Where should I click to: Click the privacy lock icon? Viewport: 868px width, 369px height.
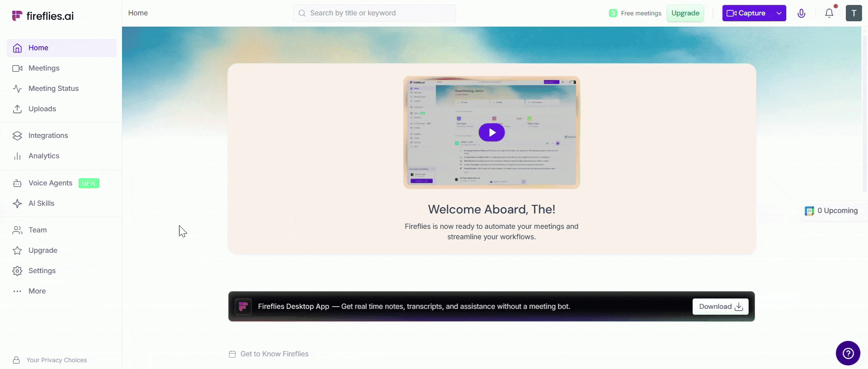[16, 360]
